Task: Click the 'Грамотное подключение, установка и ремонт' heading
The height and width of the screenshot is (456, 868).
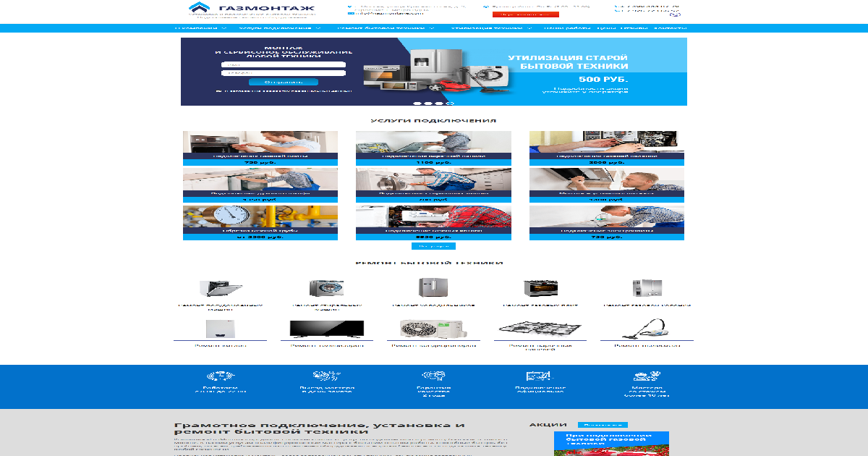Action: 319,430
